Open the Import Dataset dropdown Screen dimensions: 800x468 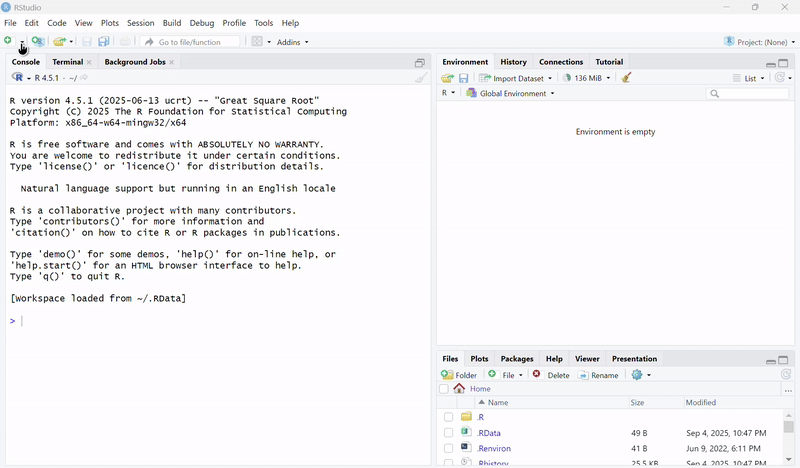(x=516, y=78)
